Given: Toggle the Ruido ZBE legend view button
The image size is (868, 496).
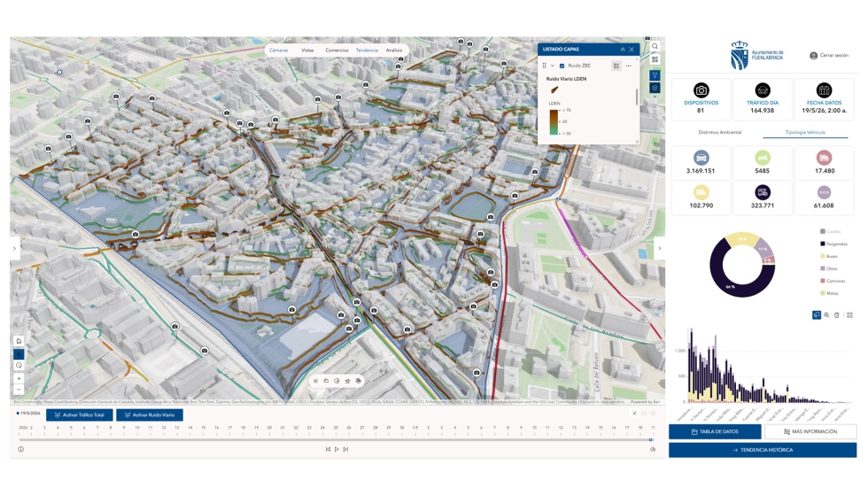Looking at the screenshot, I should coord(616,66).
